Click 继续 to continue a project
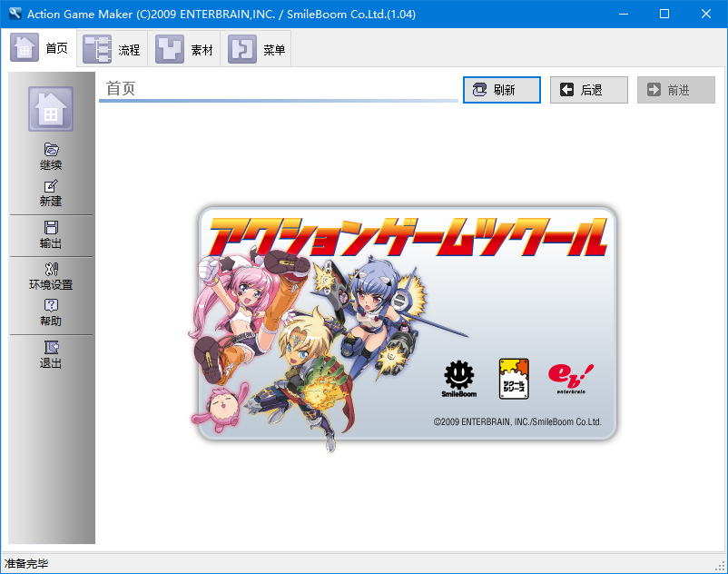 51,156
